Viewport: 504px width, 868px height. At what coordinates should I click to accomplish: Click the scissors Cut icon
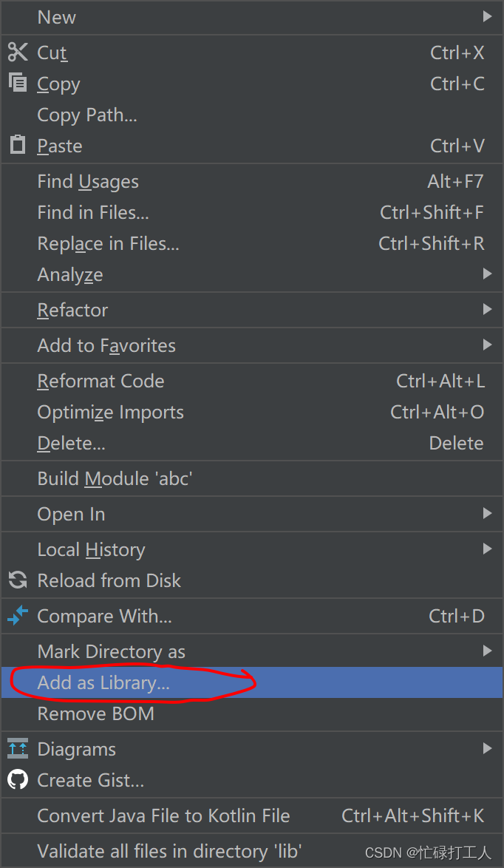point(17,52)
